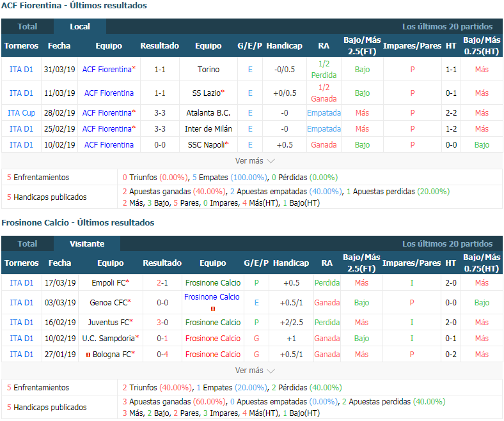This screenshot has height=421, width=504.
Task: Open ITA D1 link for 17/03/19 match
Action: pyautogui.click(x=21, y=283)
